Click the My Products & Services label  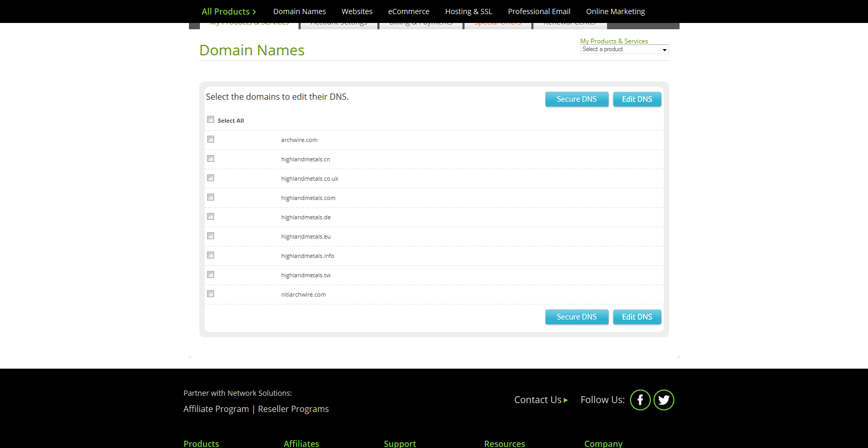614,41
